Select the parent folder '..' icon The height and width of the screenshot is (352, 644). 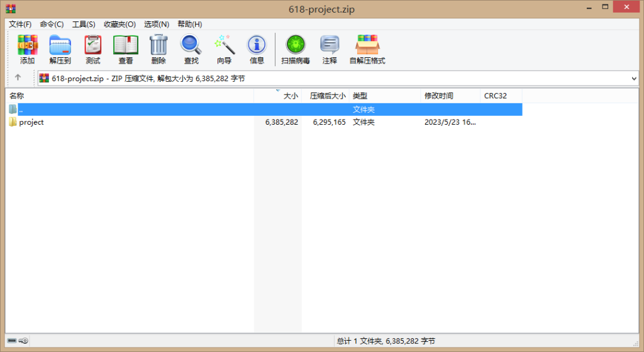[13, 110]
